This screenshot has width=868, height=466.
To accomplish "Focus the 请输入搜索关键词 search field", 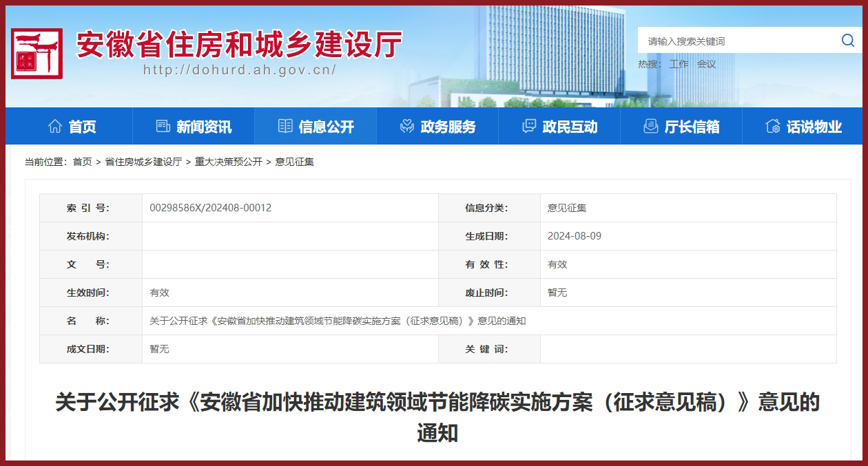I will click(x=737, y=41).
